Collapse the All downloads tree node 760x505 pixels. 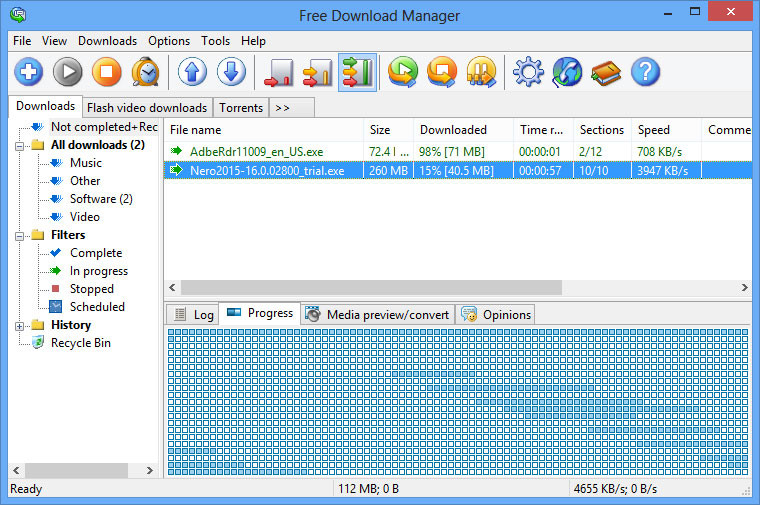pos(19,146)
